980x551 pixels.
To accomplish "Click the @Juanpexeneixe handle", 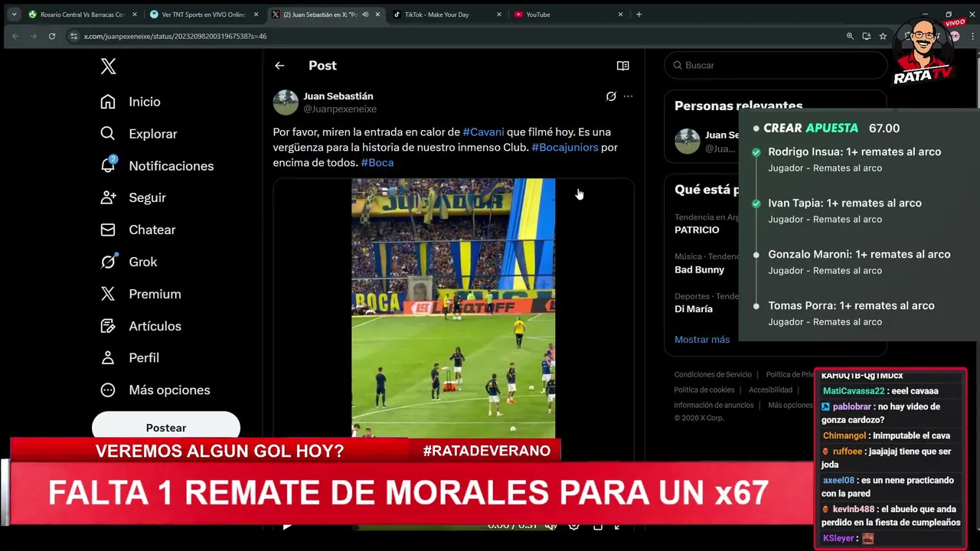I will 340,109.
